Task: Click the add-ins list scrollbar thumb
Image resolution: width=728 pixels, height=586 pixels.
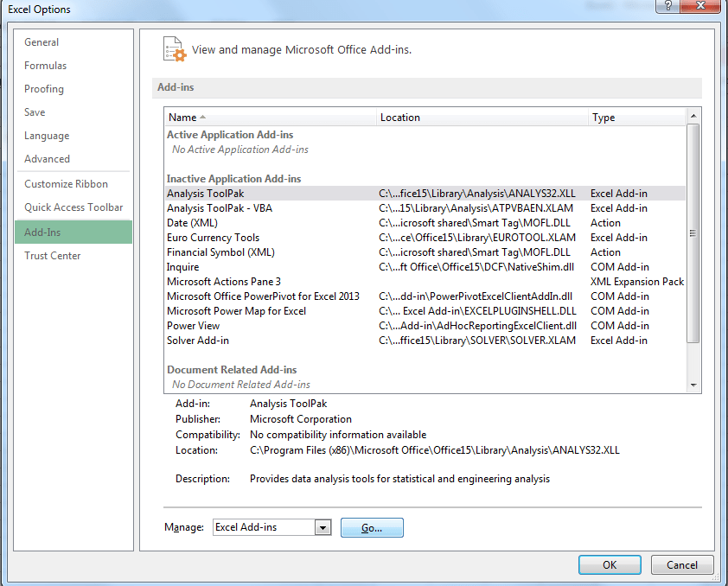Action: [x=693, y=233]
